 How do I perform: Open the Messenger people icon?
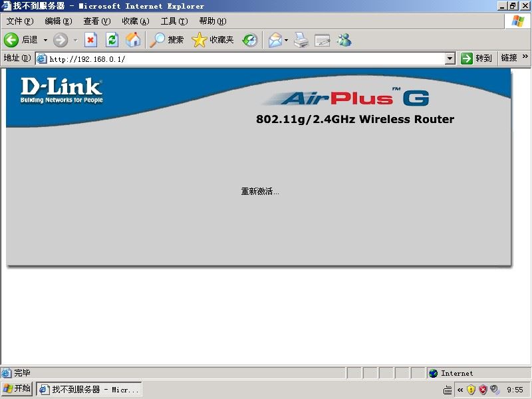point(344,40)
